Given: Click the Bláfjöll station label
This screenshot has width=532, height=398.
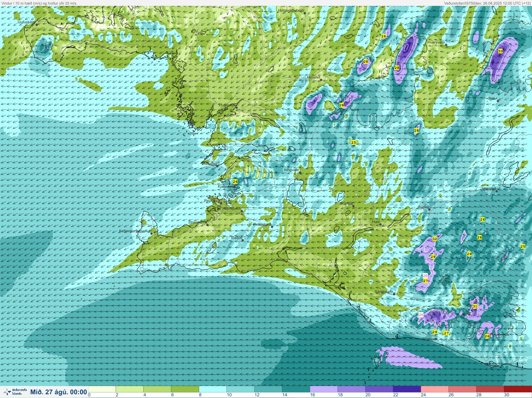Looking at the screenshot, I should tap(236, 238).
